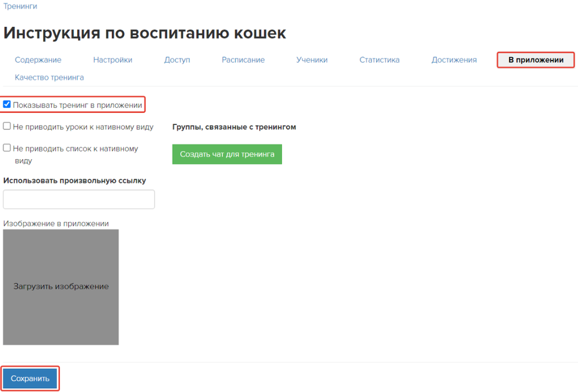Click the Группы, связанные с тренингом heading
This screenshot has width=578, height=392.
pyautogui.click(x=234, y=127)
